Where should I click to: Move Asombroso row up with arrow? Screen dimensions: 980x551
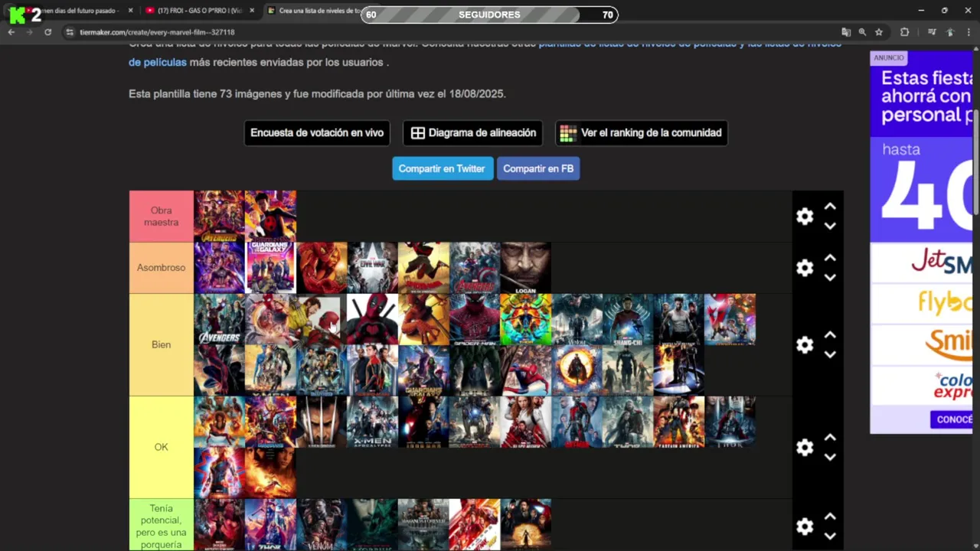830,258
